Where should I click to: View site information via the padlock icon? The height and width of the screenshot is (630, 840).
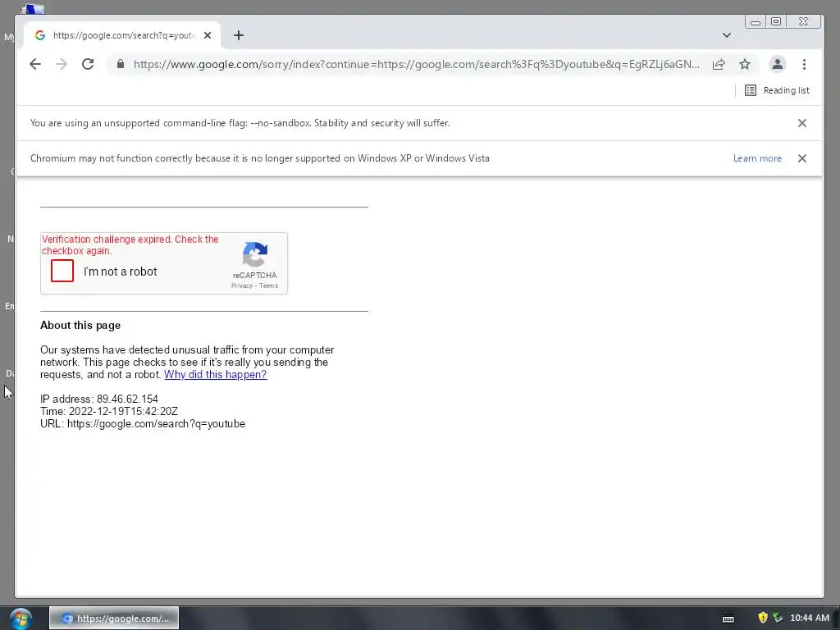(x=121, y=64)
